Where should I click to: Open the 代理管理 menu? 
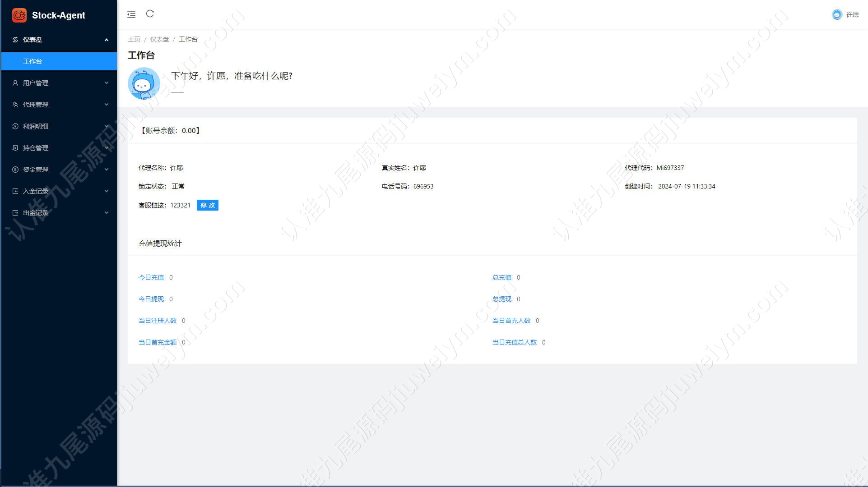[59, 105]
